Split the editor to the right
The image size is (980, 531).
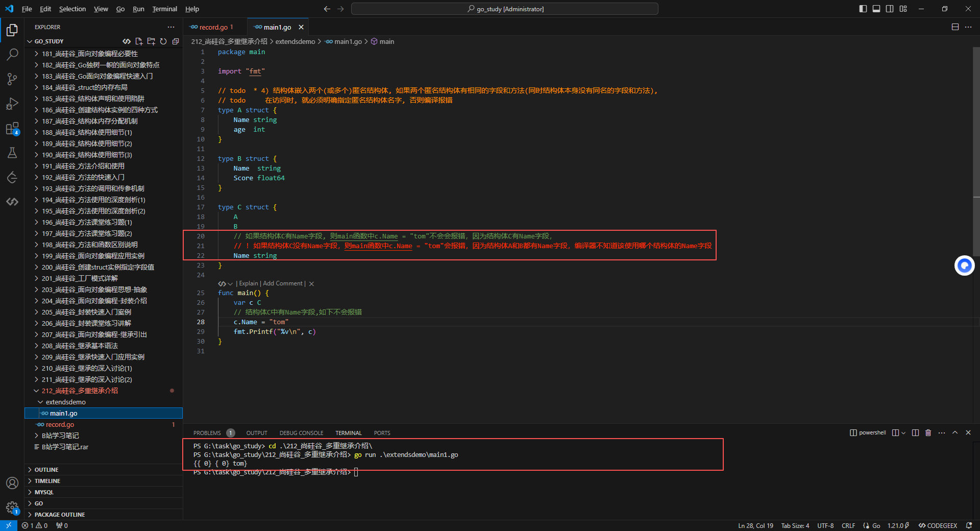[x=955, y=27]
